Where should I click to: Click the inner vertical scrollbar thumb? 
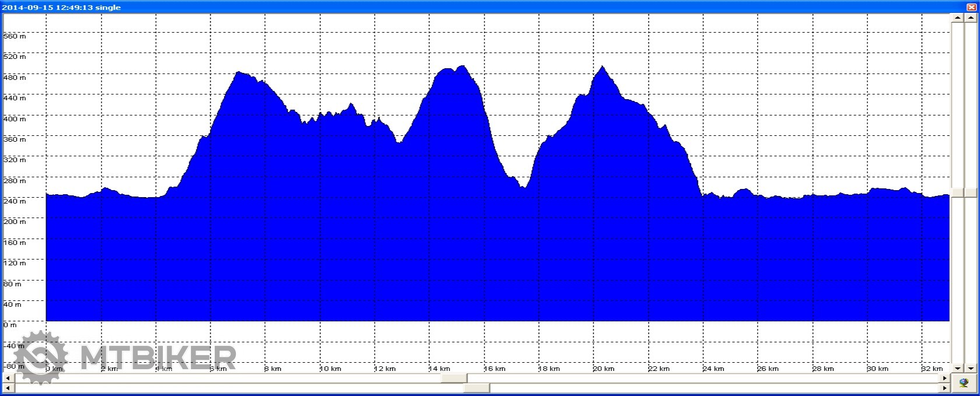(x=957, y=193)
